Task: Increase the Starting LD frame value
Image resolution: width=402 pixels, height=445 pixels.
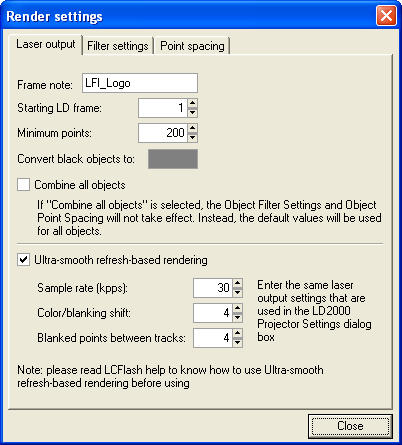Action: (192, 103)
